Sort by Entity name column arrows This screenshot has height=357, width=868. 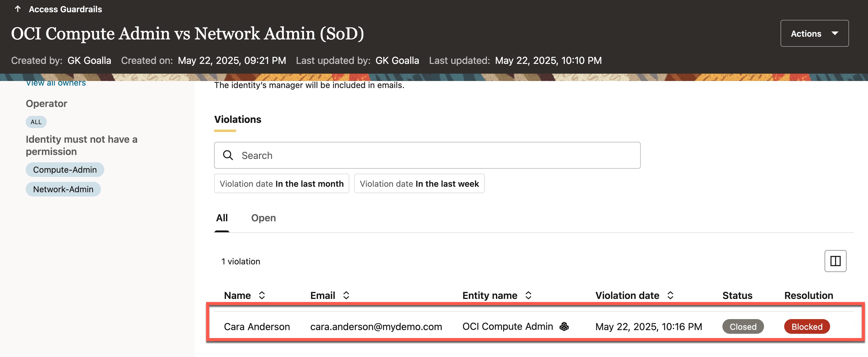[x=528, y=295]
